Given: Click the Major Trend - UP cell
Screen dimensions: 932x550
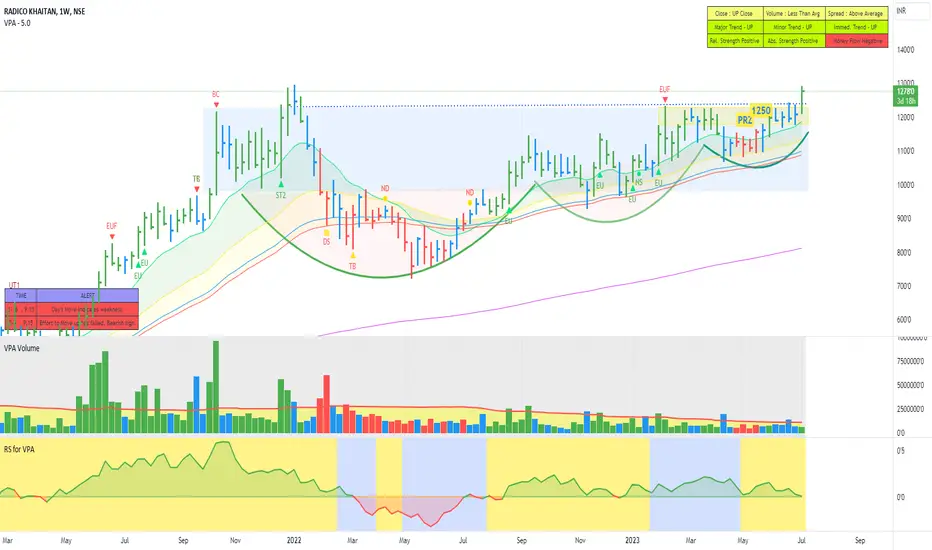Looking at the screenshot, I should click(x=735, y=27).
